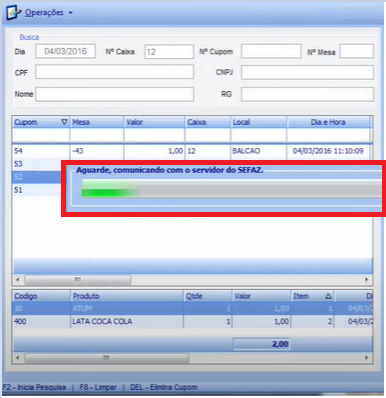Screen dimensions: 386x398
Task: Click the DEL - Elimina Cupom status entry
Action: pos(164,387)
